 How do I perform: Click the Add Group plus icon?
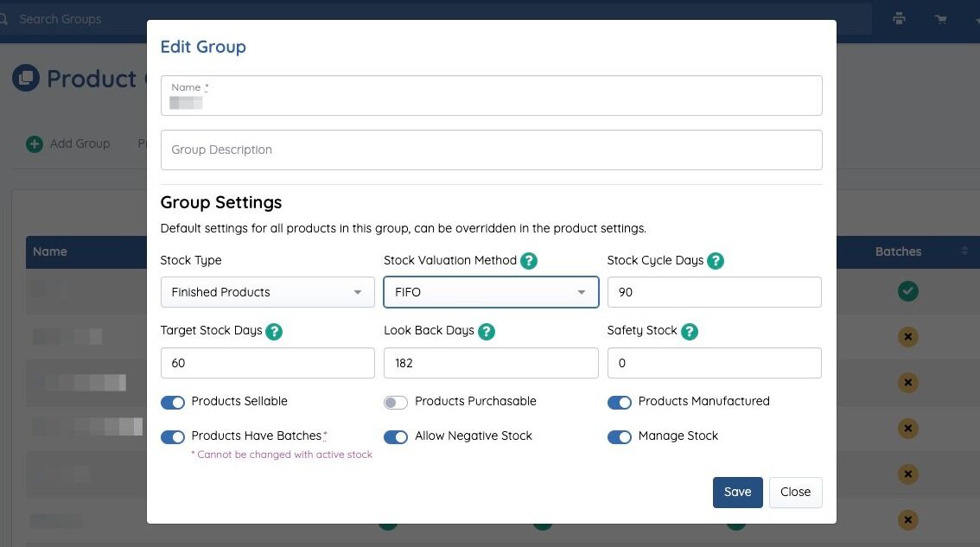pos(35,144)
